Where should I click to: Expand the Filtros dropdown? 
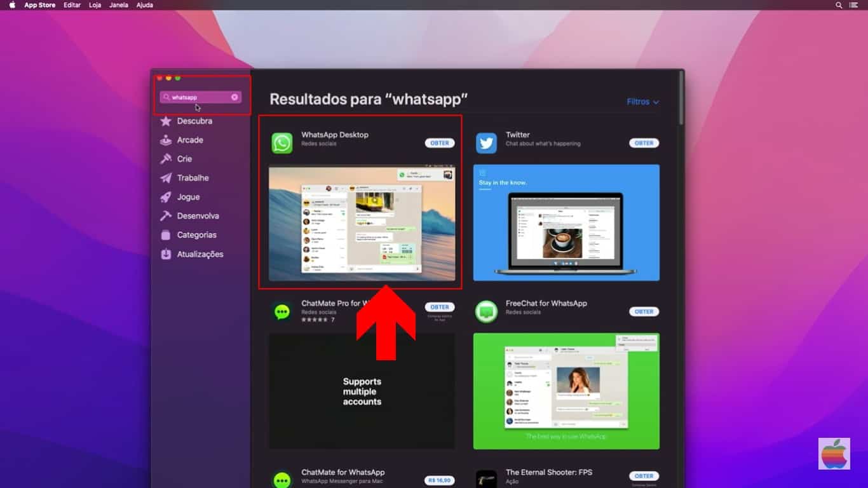point(642,102)
